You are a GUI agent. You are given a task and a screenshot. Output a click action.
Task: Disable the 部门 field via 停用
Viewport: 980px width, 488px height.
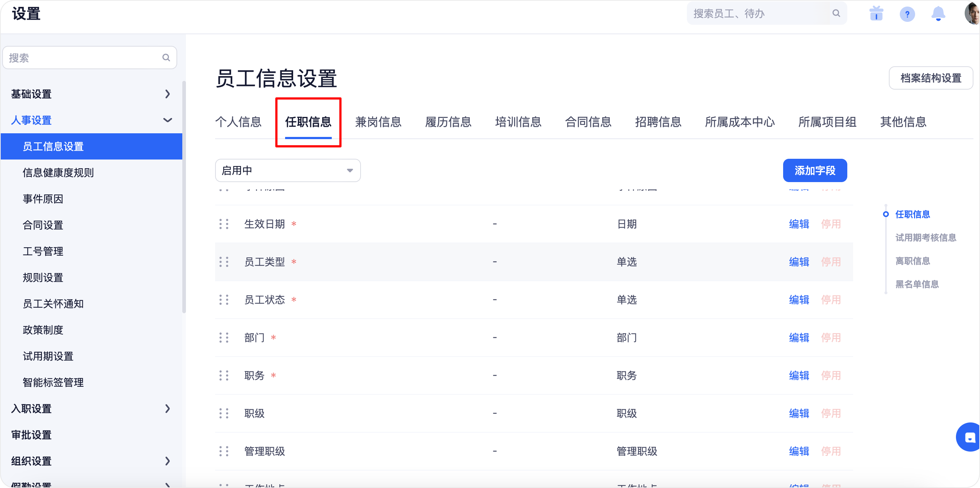(831, 338)
